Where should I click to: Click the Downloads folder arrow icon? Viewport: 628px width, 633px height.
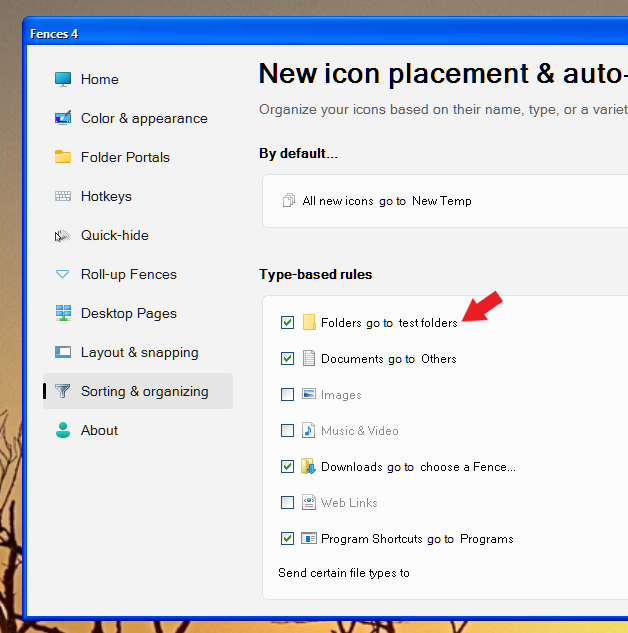pos(308,466)
